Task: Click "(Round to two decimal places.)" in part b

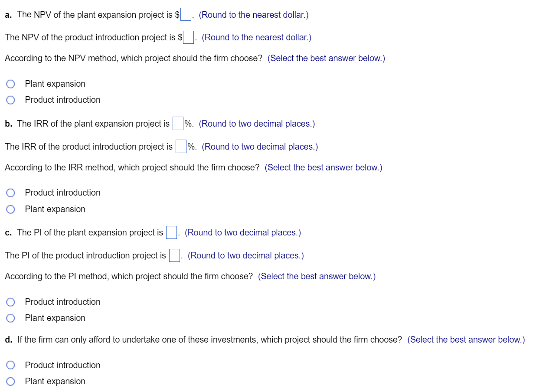Action: pyautogui.click(x=257, y=124)
